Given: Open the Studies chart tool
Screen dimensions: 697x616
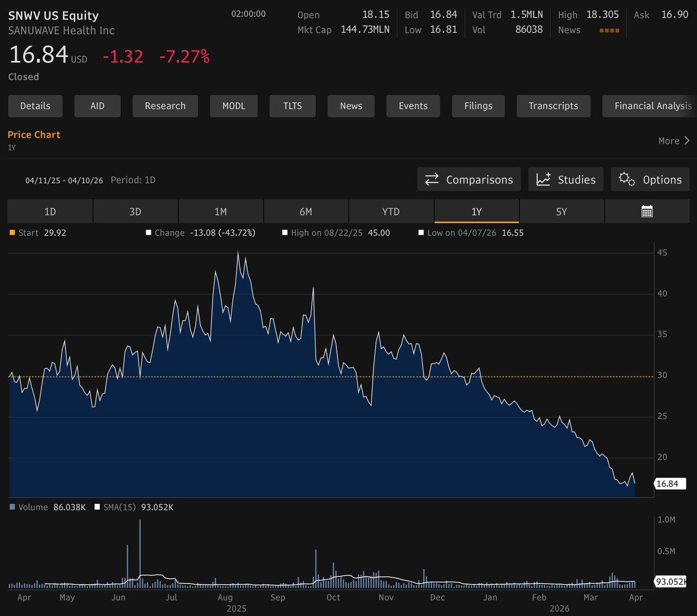Looking at the screenshot, I should click(x=565, y=180).
